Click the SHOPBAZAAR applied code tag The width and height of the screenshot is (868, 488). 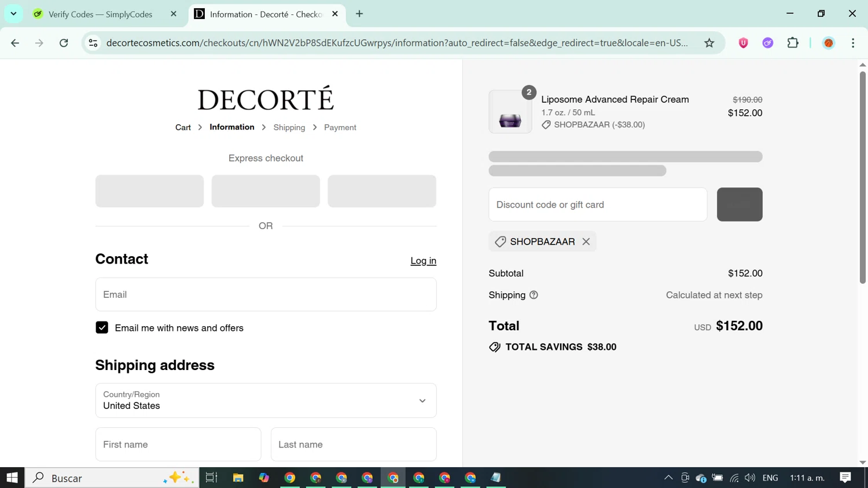coord(542,242)
